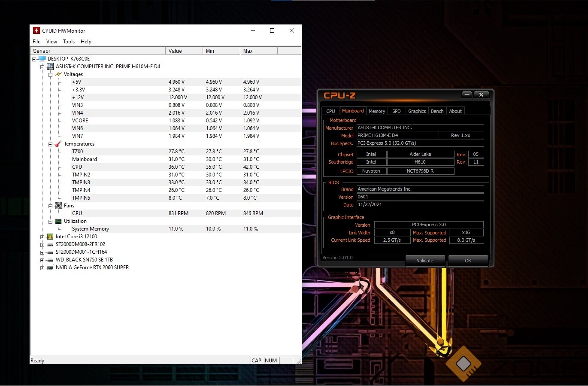This screenshot has width=588, height=386.
Task: Click the Max column header
Action: (259, 51)
